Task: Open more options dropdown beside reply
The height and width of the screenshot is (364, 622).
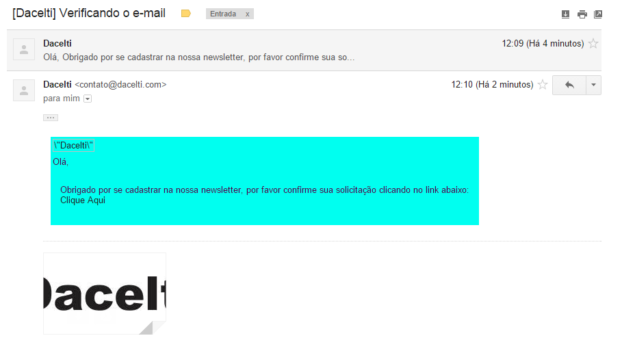Action: 593,85
